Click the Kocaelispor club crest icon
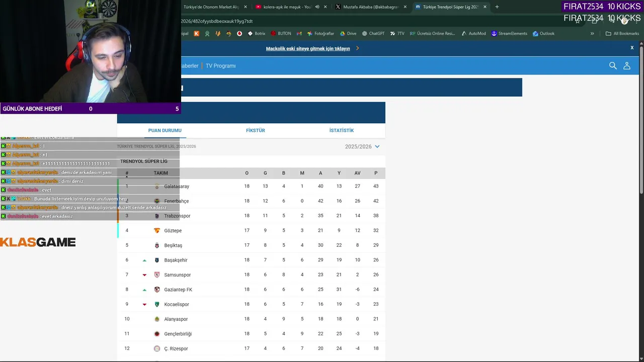This screenshot has width=644, height=362. click(x=157, y=304)
